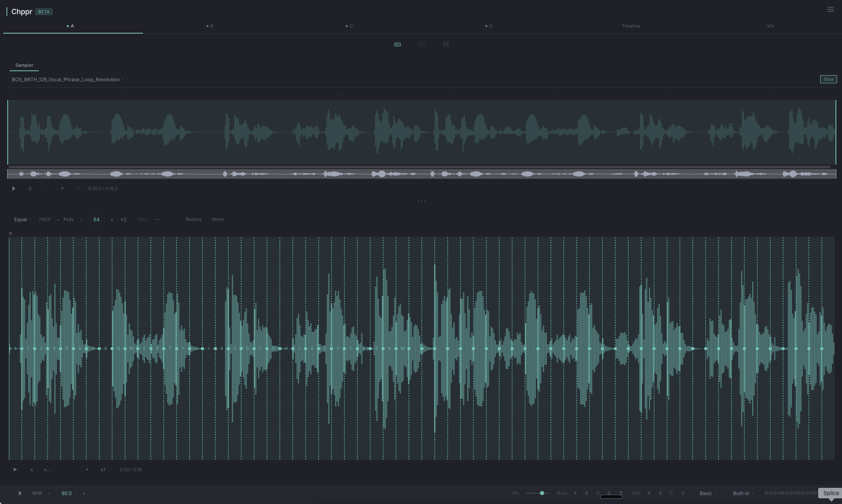Open the pad grid view icon
Image resolution: width=842 pixels, height=504 pixels.
446,44
